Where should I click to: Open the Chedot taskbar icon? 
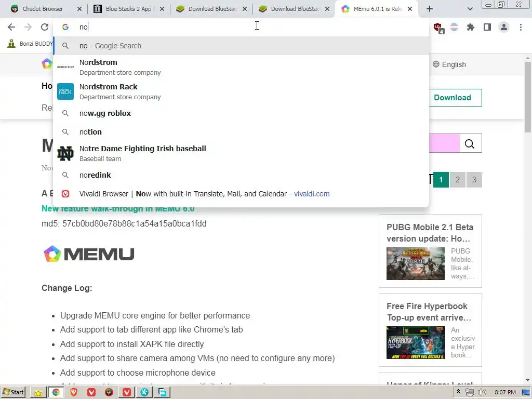pyautogui.click(x=109, y=392)
